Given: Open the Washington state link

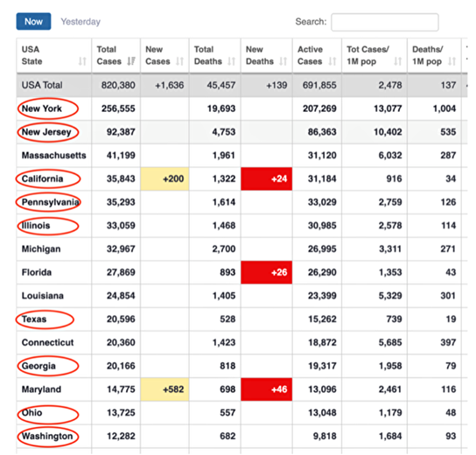Looking at the screenshot, I should 47,436.
